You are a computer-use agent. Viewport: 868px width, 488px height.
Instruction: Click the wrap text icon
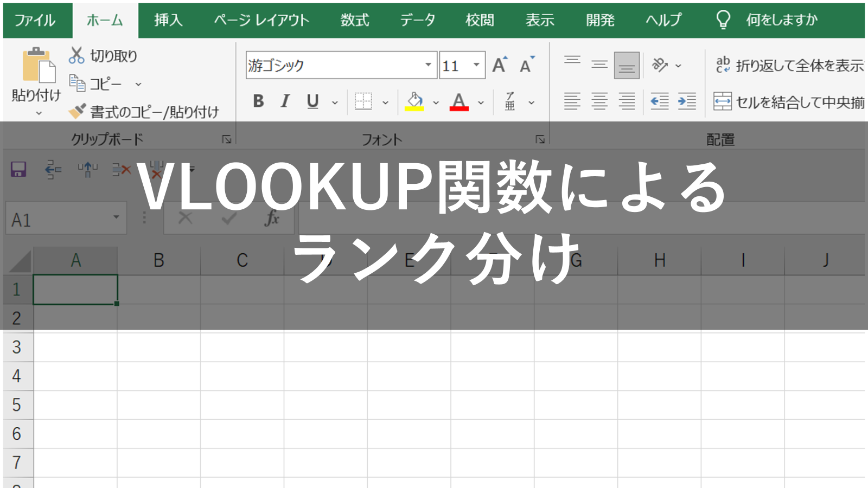tap(723, 65)
